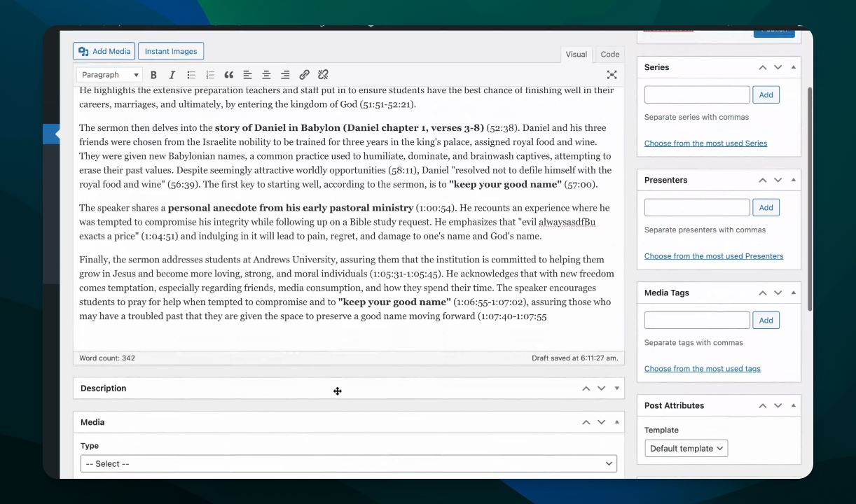This screenshot has height=504, width=856.
Task: Apply blockquote formatting
Action: pos(229,75)
